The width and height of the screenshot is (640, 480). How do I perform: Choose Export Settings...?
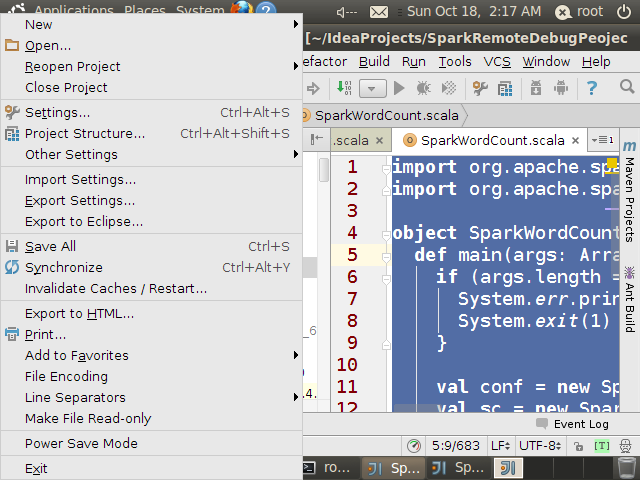[x=151, y=200]
